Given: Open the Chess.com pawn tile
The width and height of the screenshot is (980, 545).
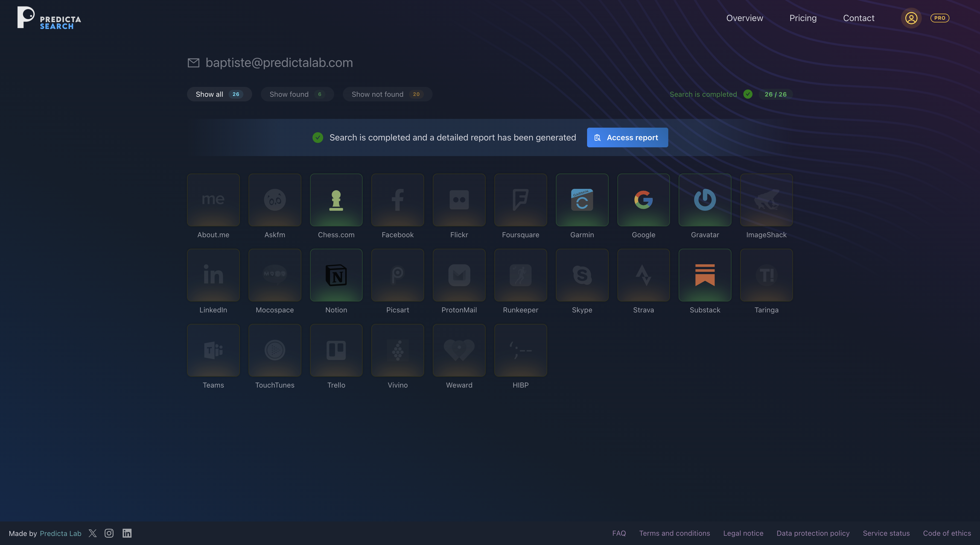Looking at the screenshot, I should pos(336,200).
